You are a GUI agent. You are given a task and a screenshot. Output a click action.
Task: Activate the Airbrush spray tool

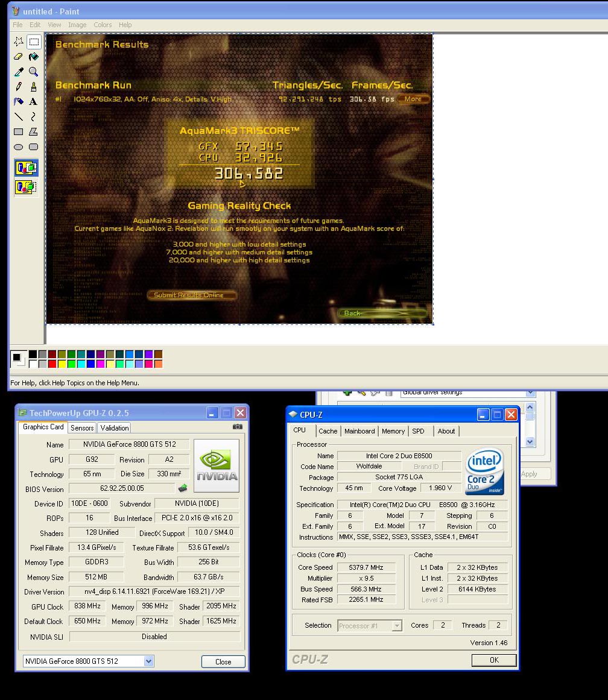(x=18, y=102)
